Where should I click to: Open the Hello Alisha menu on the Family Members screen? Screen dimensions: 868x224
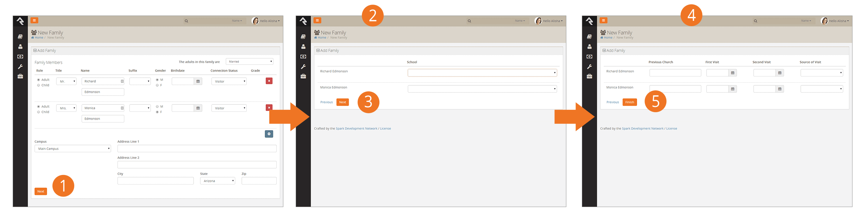[266, 21]
